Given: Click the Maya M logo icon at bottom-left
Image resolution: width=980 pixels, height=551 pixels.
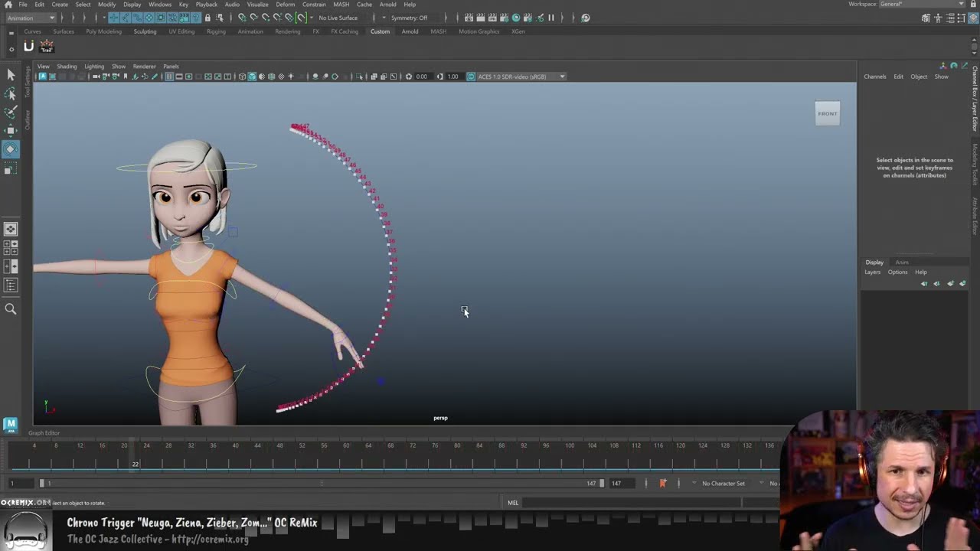Looking at the screenshot, I should pos(10,424).
